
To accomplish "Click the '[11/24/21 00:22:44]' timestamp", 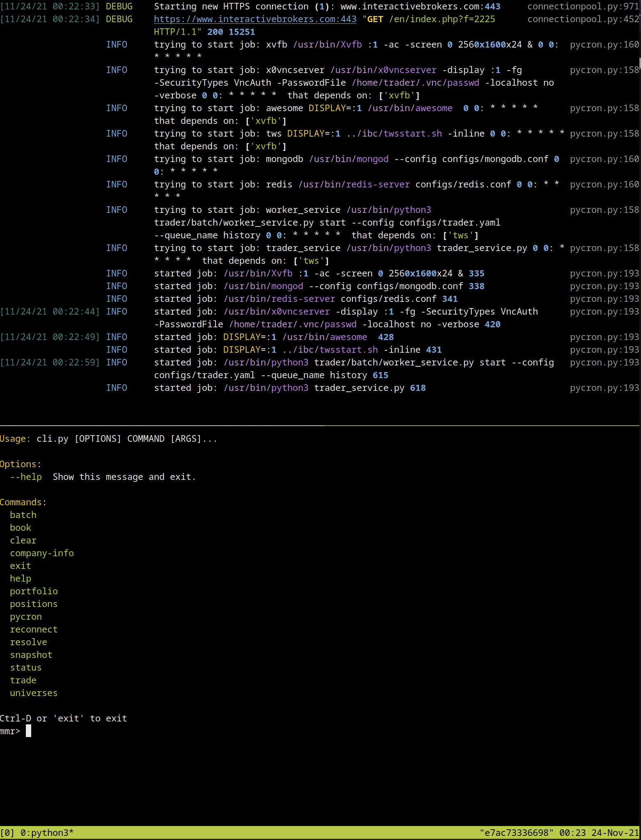I will 50,312.
